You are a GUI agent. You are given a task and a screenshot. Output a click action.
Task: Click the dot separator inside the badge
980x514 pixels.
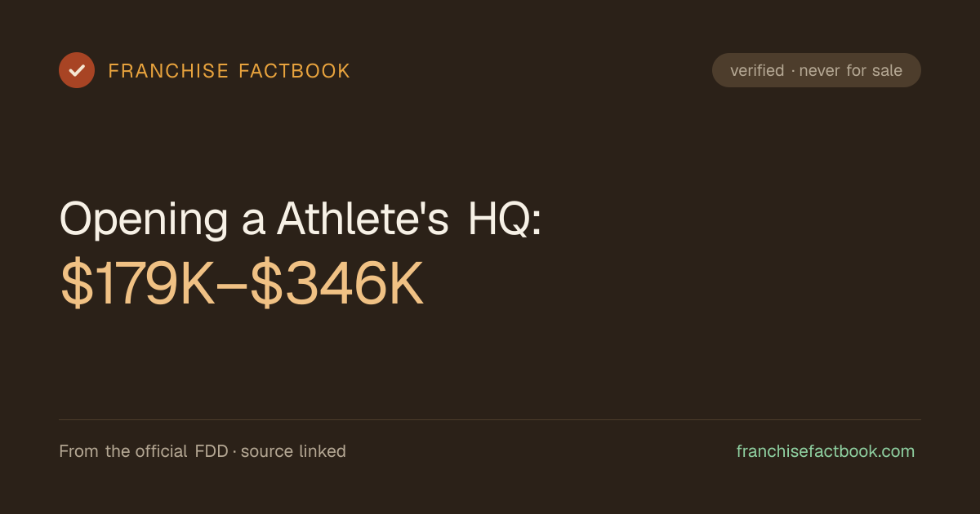point(792,72)
